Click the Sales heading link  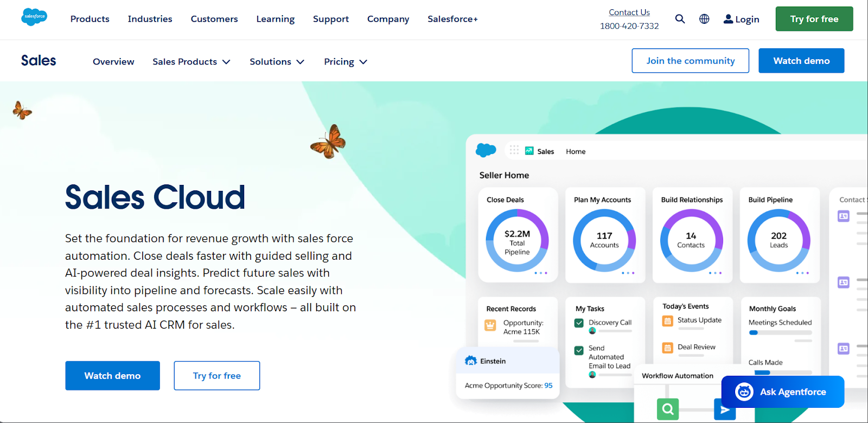coord(39,61)
